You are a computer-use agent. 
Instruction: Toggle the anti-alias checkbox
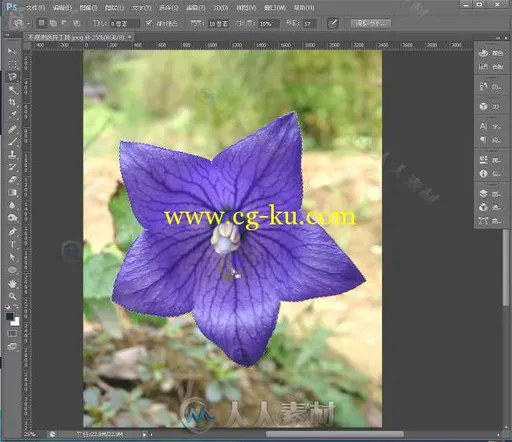click(149, 23)
